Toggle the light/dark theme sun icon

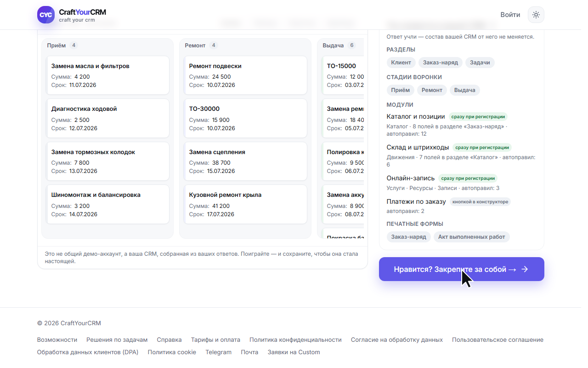click(x=536, y=15)
